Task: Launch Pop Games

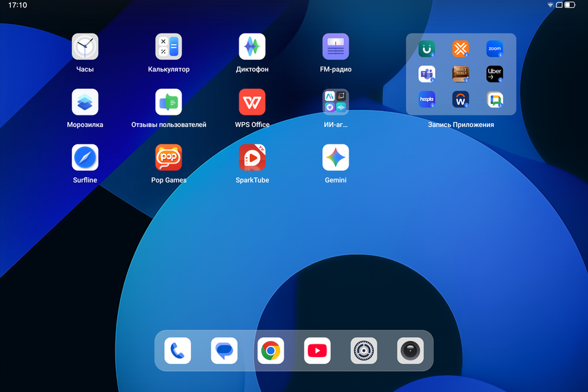Action: point(169,158)
